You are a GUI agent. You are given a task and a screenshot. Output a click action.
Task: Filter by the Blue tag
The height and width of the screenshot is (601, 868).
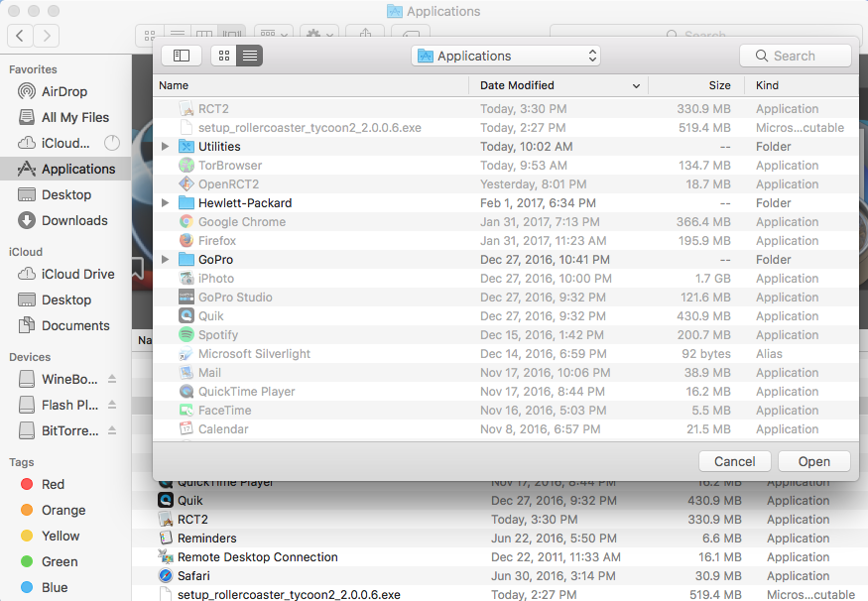65,587
